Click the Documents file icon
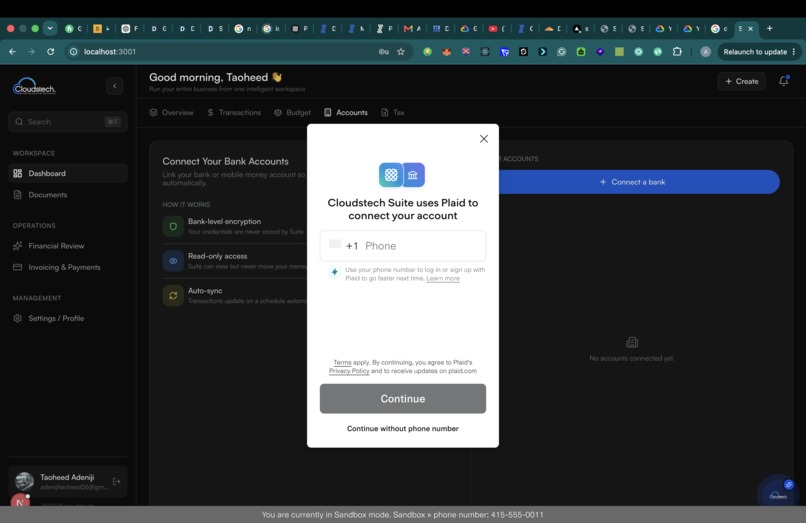The width and height of the screenshot is (806, 523). (17, 195)
